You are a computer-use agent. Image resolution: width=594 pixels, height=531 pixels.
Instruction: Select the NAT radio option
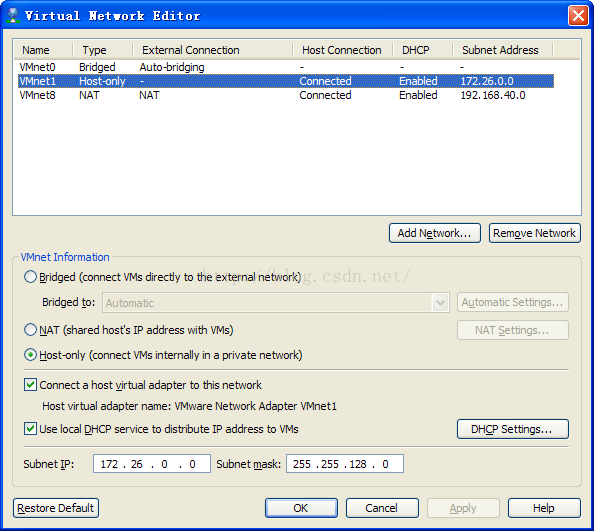tap(30, 330)
